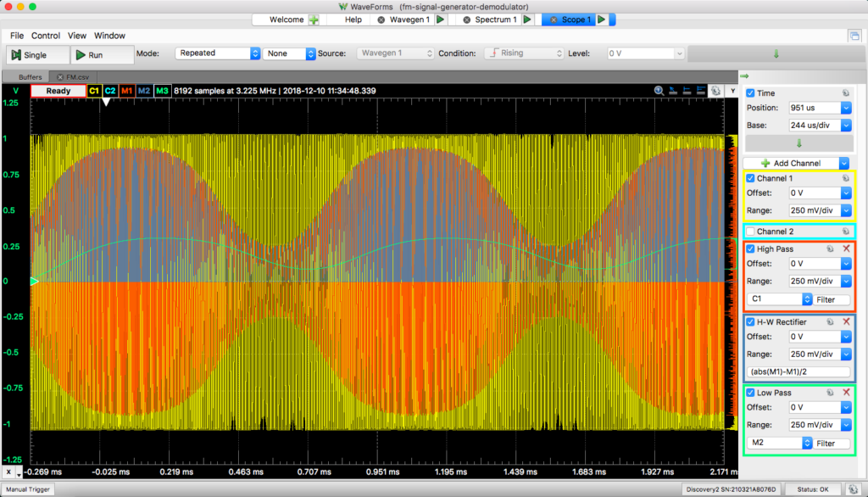This screenshot has height=497, width=868.
Task: Open the Mode dropdown showing Repeated
Action: coord(218,53)
